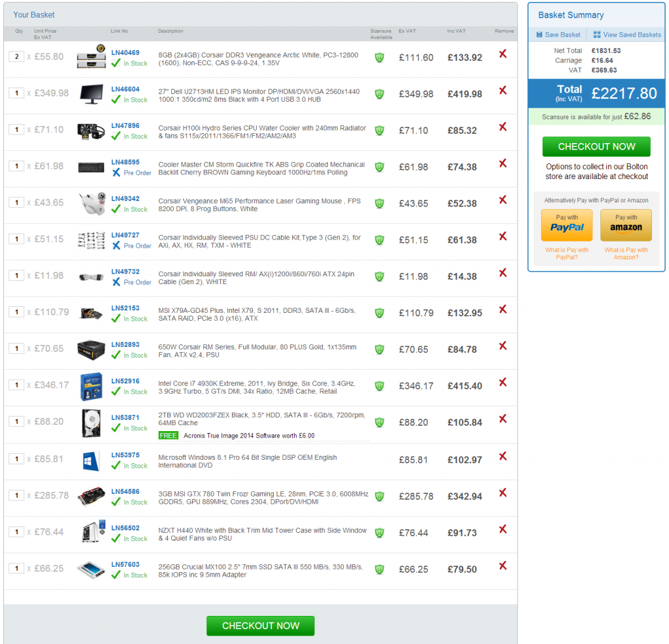Click the Total £2217.80 amount
This screenshot has width=669, height=644.
point(624,93)
